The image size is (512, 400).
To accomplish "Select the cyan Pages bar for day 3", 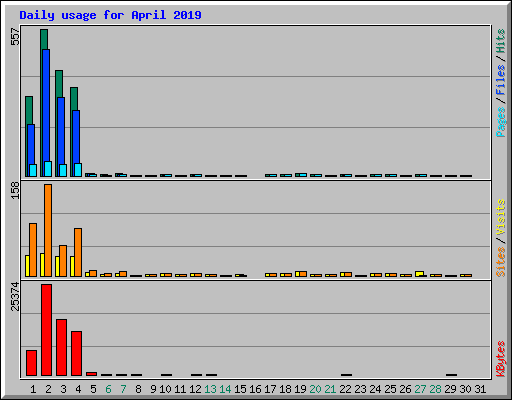I will (x=63, y=170).
